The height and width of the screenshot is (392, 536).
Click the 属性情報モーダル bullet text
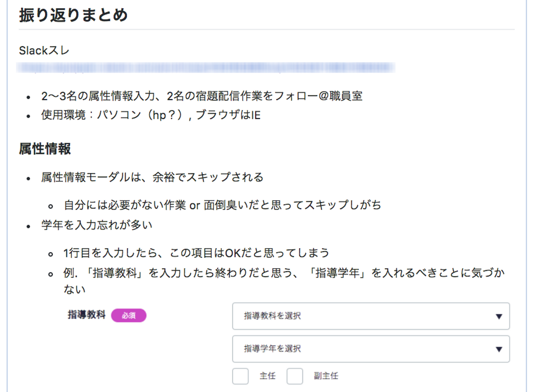coord(152,177)
